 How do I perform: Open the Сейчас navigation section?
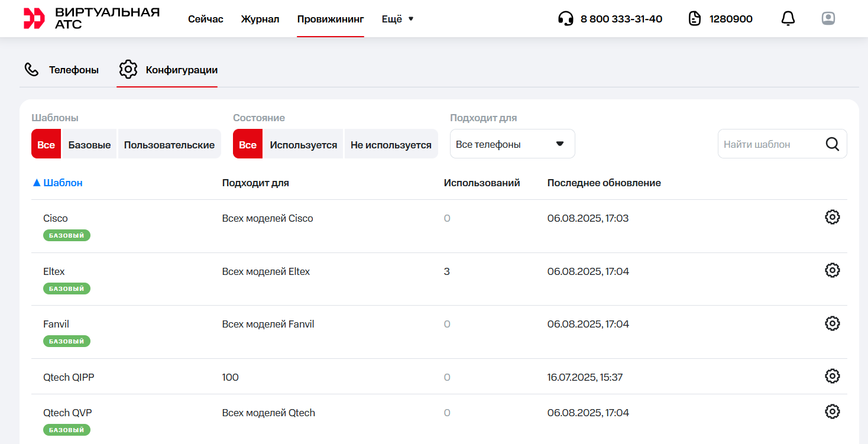pyautogui.click(x=206, y=19)
